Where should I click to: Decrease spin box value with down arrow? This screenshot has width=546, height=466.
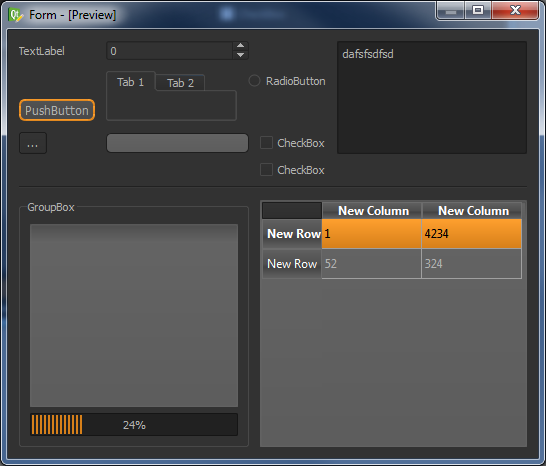240,55
